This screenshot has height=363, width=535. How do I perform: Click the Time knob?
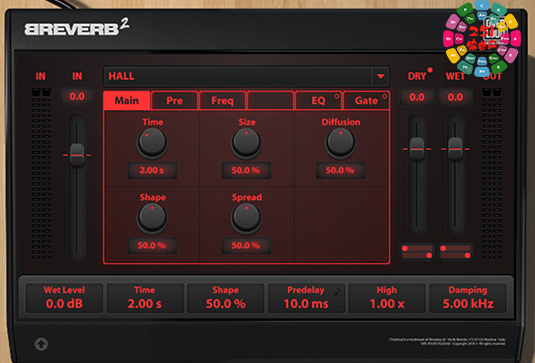152,142
